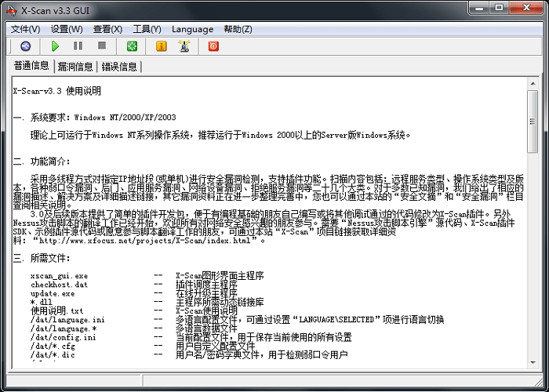
Task: Start scan with green play button
Action: click(x=56, y=47)
